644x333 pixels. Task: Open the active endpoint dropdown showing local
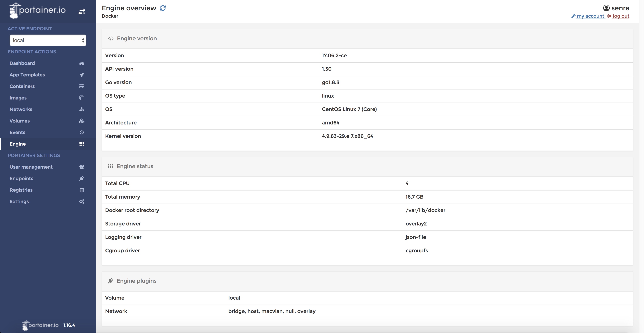(x=48, y=40)
